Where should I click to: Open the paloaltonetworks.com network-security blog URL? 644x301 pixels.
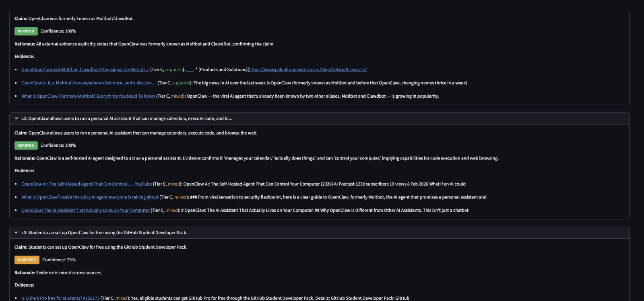coord(308,70)
